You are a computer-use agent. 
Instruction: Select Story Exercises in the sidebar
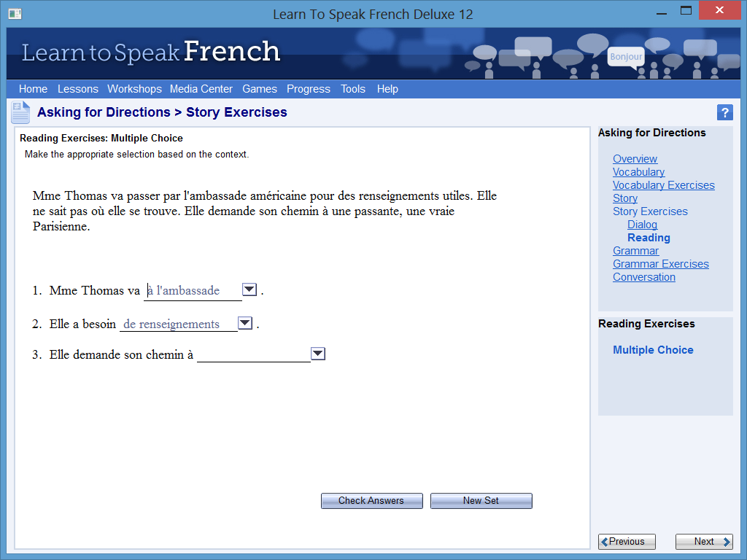pyautogui.click(x=650, y=211)
